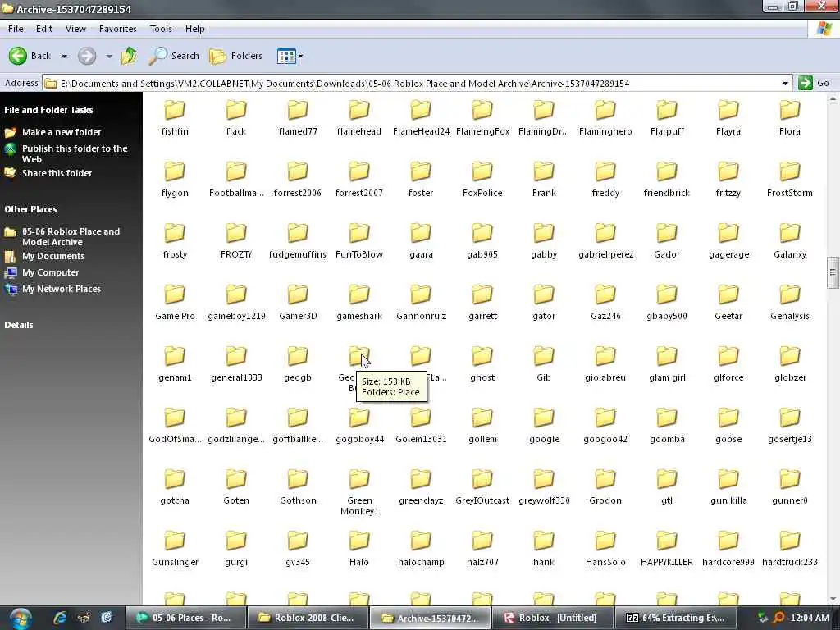Select the general1333 folder
This screenshot has height=630, width=840.
pos(236,364)
